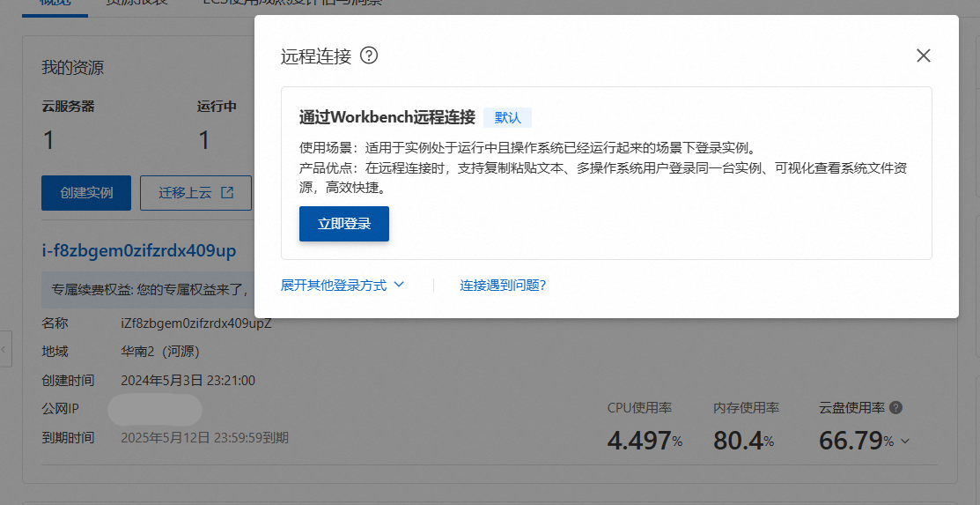Click the left-edge sidebar collapse arrow

[x=4, y=349]
